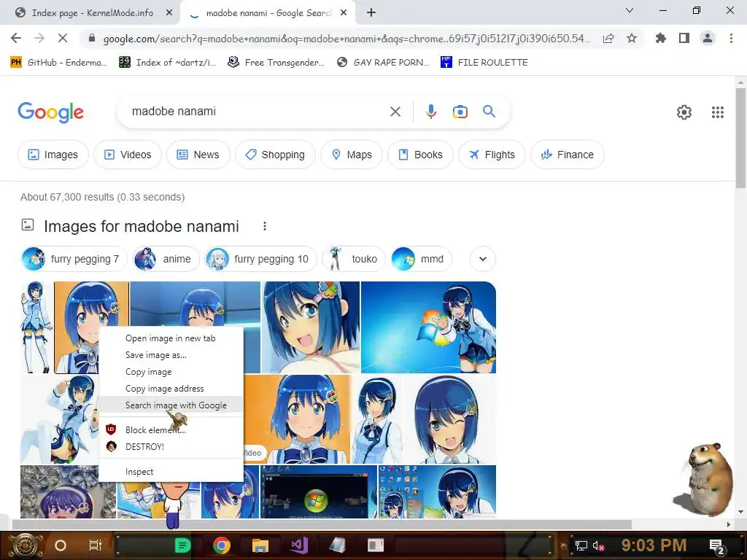The height and width of the screenshot is (560, 747).
Task: Click the address bar URL
Action: (x=347, y=39)
